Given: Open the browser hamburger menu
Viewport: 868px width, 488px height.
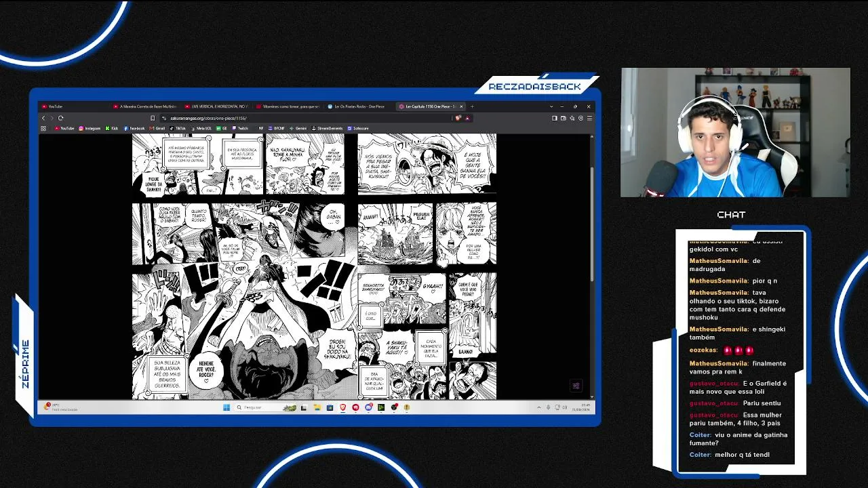Looking at the screenshot, I should [x=589, y=118].
